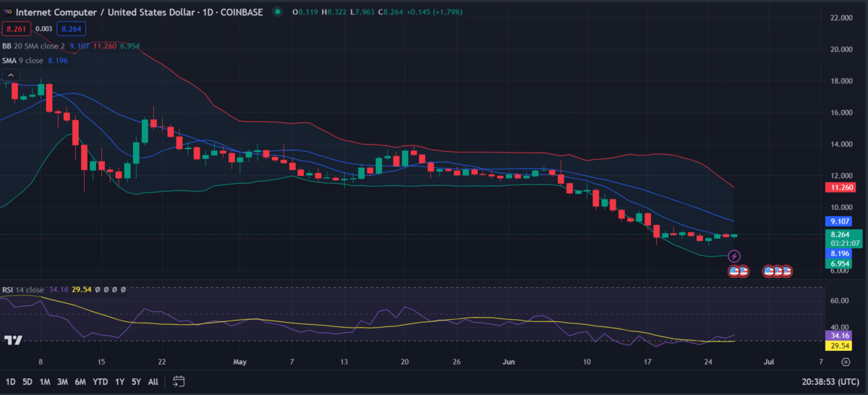Select the 1D date range button
Image resolution: width=868 pixels, height=395 pixels.
[x=11, y=381]
